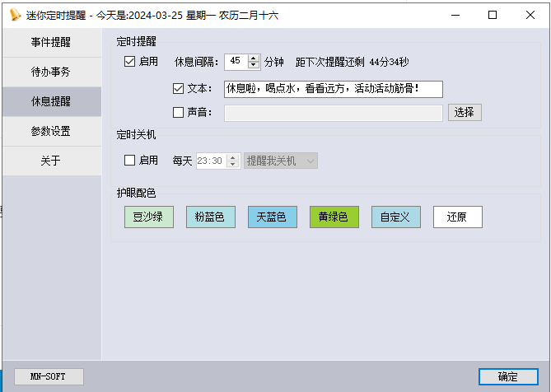Decrease rest interval with down arrow

click(x=254, y=66)
